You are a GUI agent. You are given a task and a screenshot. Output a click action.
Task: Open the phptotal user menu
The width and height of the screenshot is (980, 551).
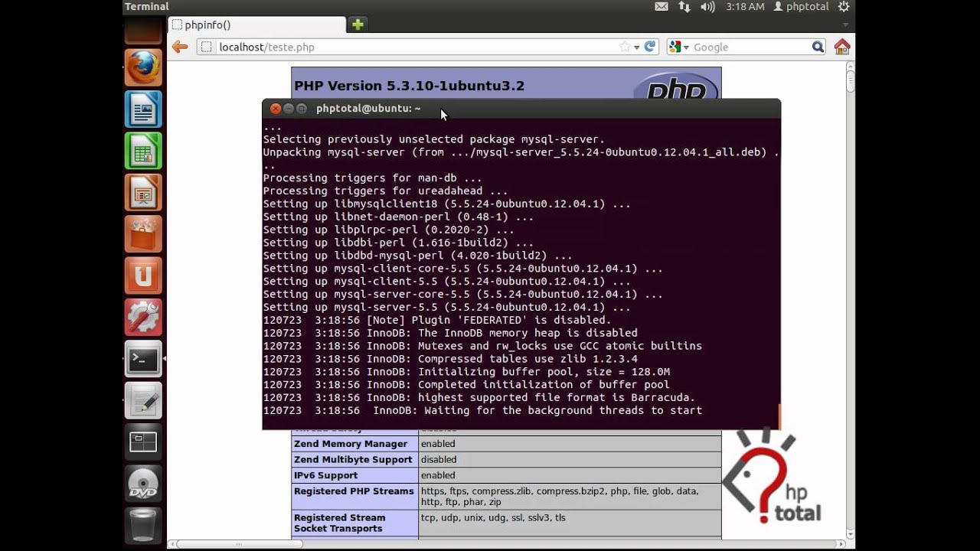coord(801,6)
